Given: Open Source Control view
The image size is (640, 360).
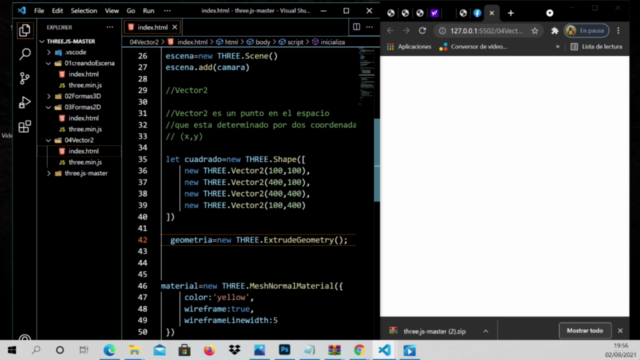Looking at the screenshot, I should (x=24, y=78).
